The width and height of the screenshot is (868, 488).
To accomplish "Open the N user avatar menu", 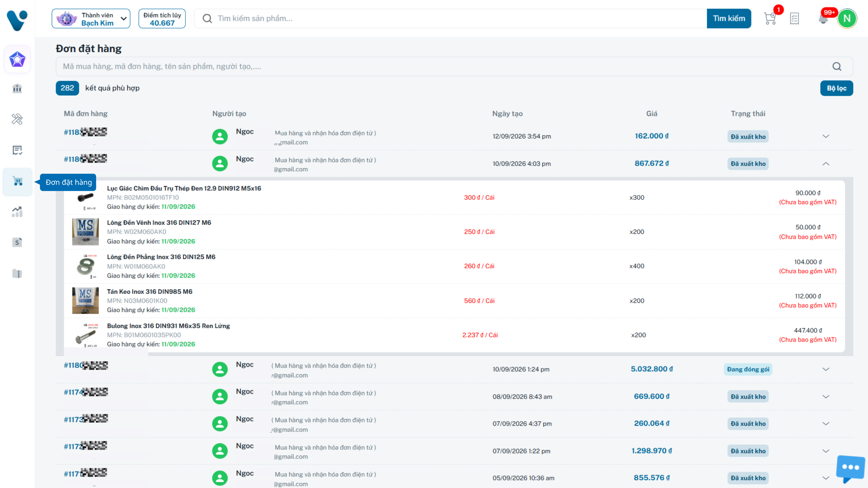I will [x=847, y=19].
